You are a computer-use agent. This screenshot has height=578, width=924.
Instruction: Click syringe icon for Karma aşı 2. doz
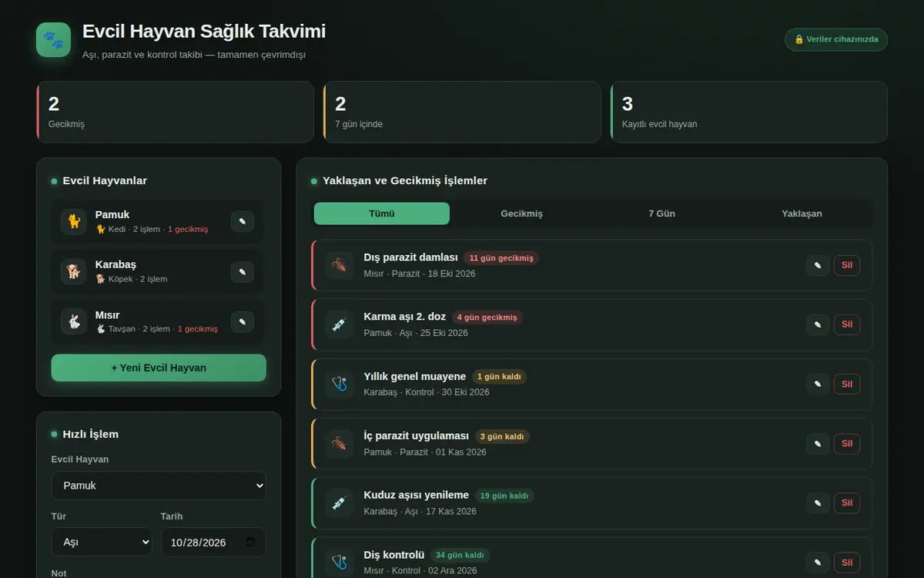[x=339, y=324]
